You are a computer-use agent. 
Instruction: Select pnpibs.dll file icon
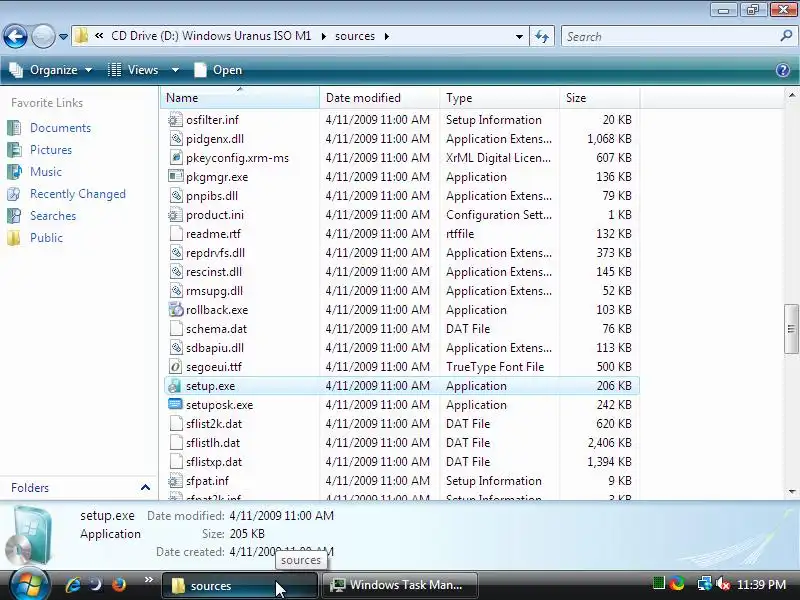pos(176,196)
